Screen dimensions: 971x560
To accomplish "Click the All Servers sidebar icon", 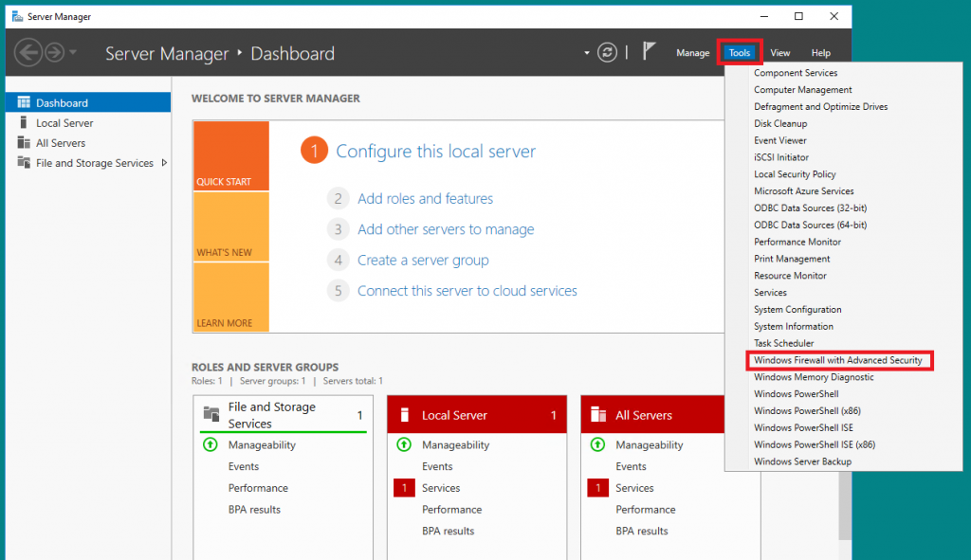I will 24,142.
